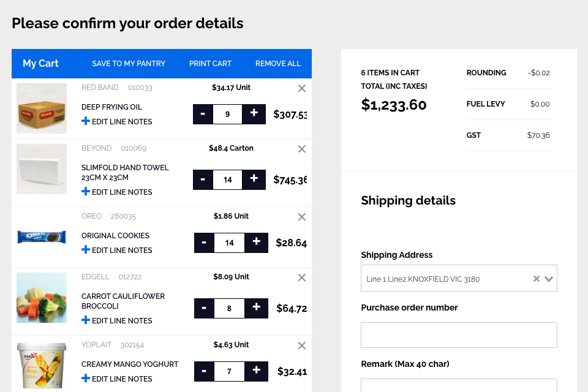588x392 pixels.
Task: Increase Original Cookies quantity by one
Action: pos(256,243)
